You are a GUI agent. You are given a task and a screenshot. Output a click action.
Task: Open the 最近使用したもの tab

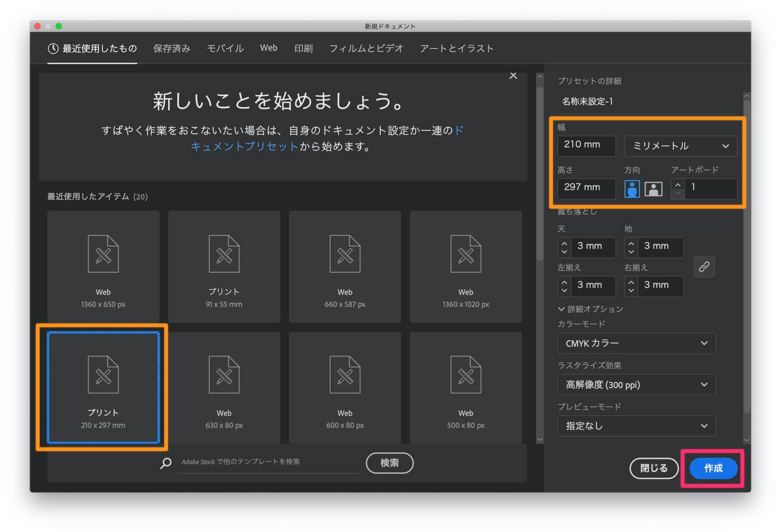pos(92,49)
